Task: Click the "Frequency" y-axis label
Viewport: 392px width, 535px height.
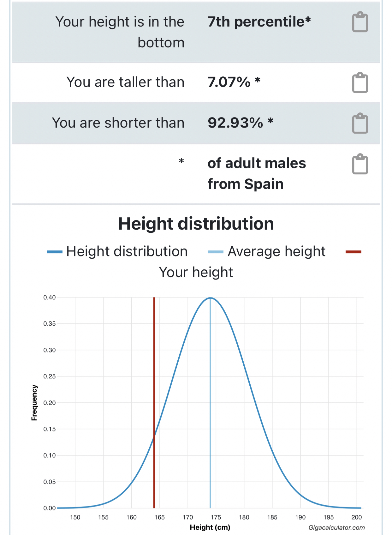Action: [x=34, y=403]
